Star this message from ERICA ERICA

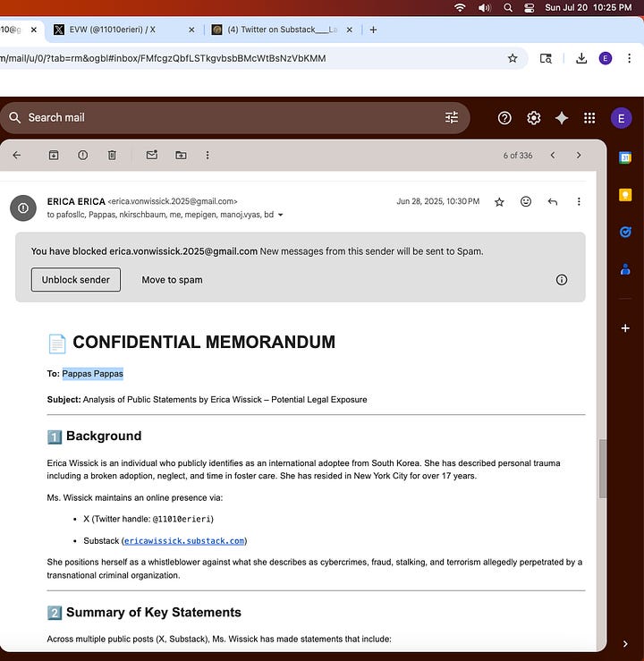pyautogui.click(x=499, y=202)
